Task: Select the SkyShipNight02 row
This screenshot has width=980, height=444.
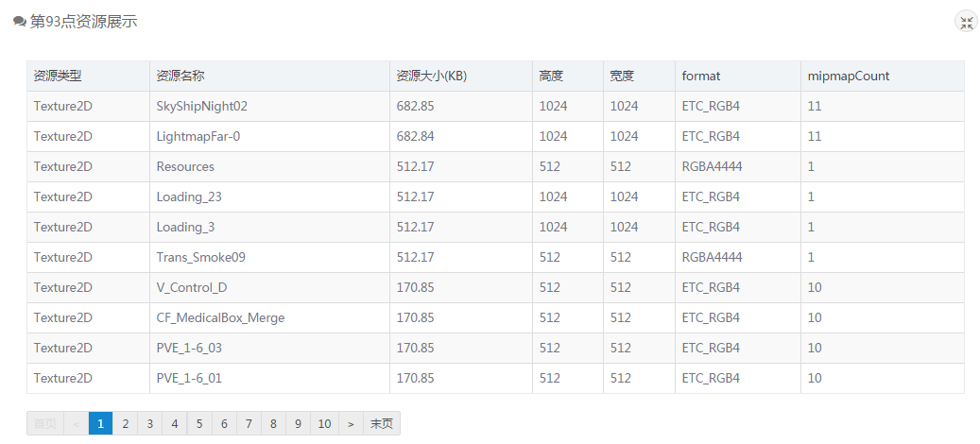Action: (x=495, y=106)
